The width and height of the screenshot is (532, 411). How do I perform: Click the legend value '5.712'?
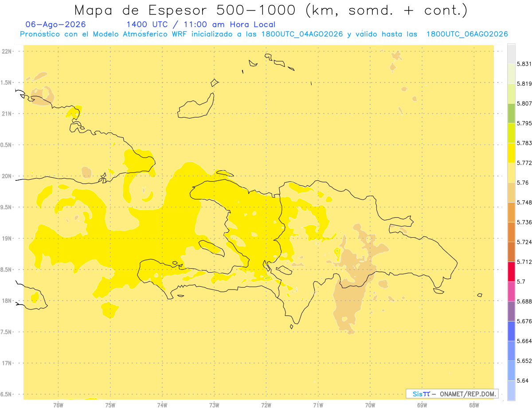tap(524, 262)
